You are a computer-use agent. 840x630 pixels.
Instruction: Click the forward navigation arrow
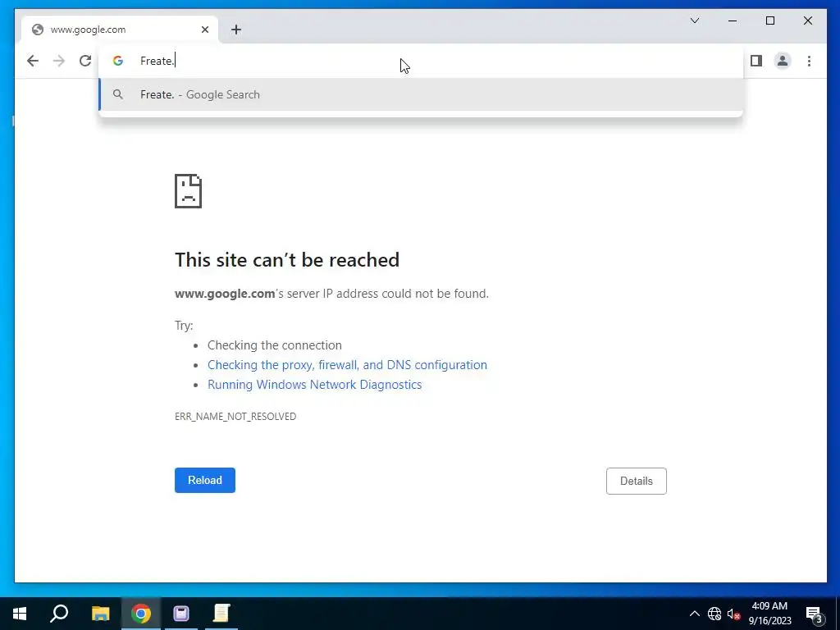click(x=59, y=61)
